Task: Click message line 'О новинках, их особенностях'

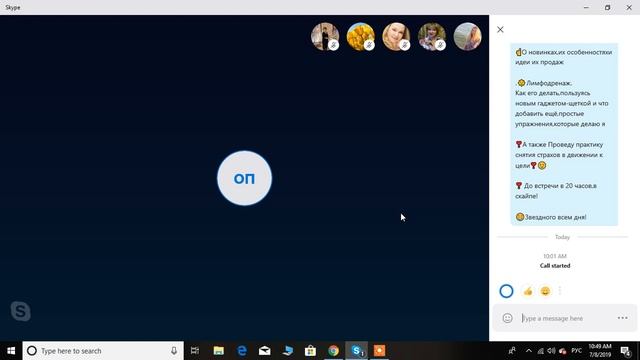Action: pos(567,52)
